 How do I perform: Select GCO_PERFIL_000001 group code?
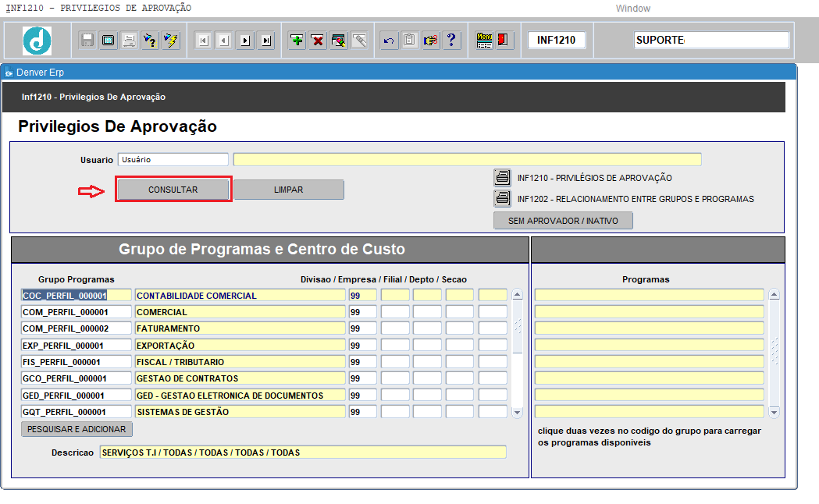pyautogui.click(x=77, y=378)
